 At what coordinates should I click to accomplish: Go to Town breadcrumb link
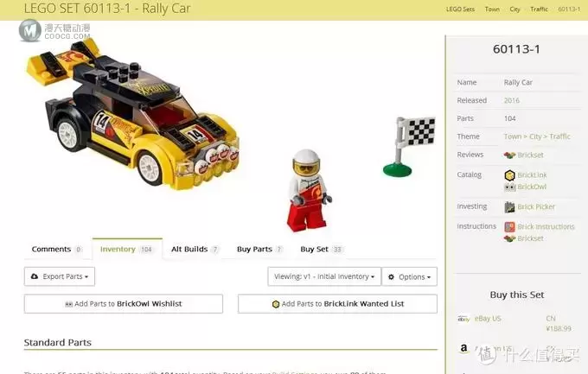click(492, 9)
